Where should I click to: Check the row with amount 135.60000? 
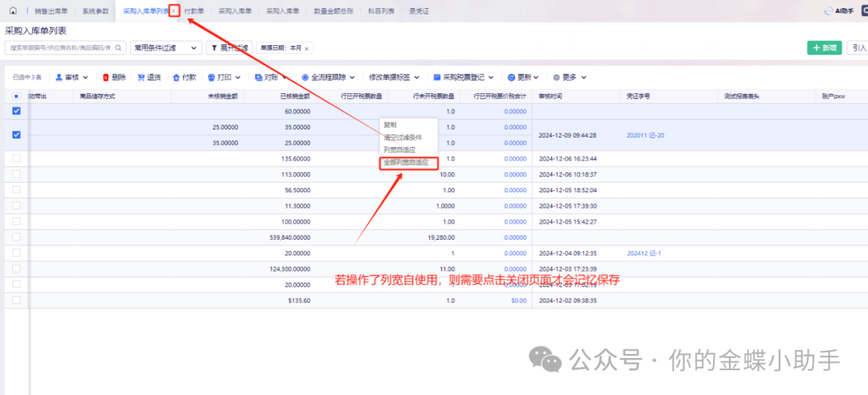16,158
